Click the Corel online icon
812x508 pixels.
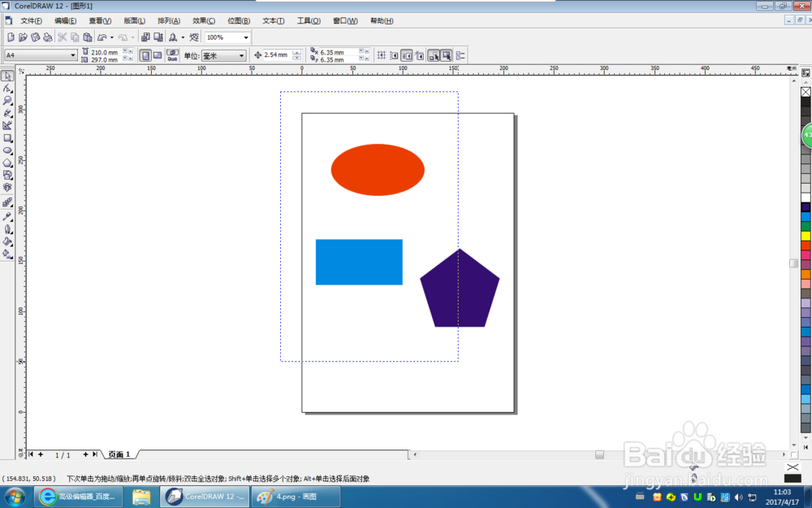[x=194, y=37]
